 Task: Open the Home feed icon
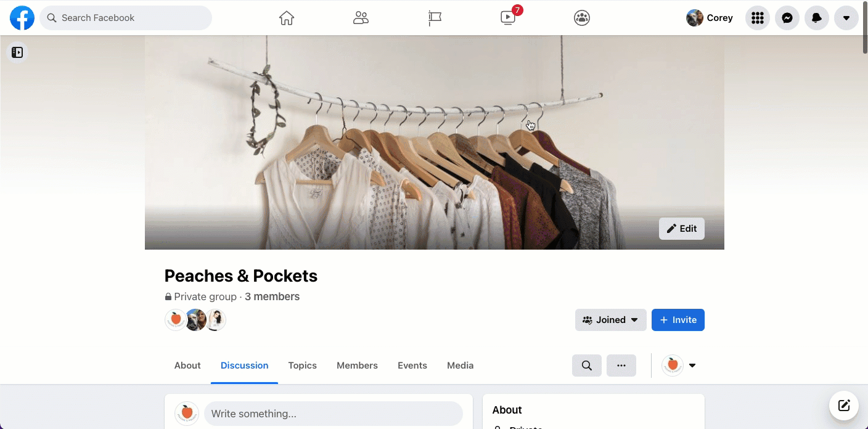pyautogui.click(x=287, y=18)
